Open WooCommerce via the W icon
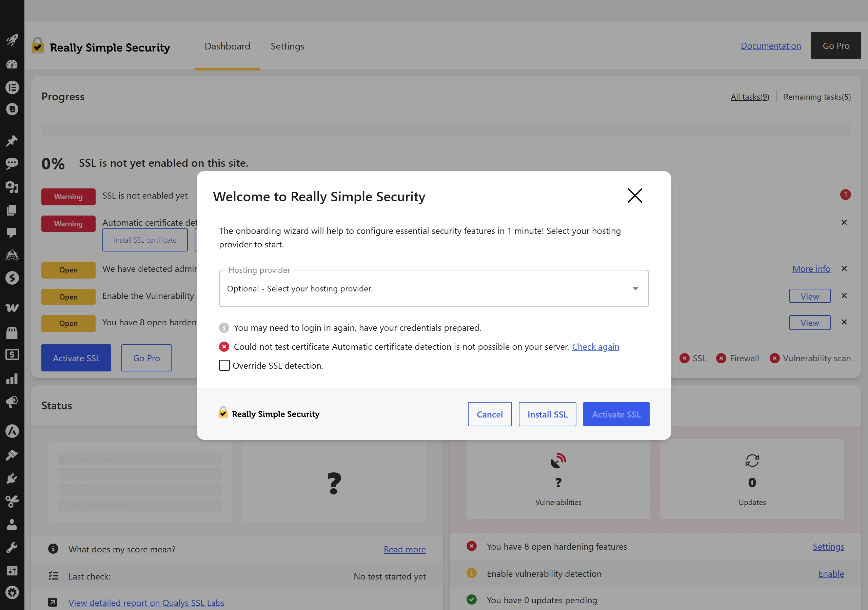The width and height of the screenshot is (868, 610). (12, 308)
